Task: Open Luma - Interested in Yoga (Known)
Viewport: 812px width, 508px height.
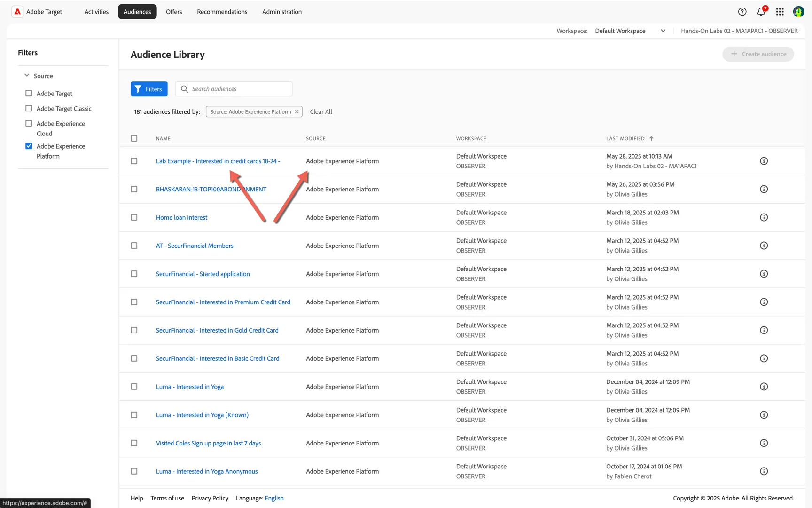Action: click(x=202, y=415)
